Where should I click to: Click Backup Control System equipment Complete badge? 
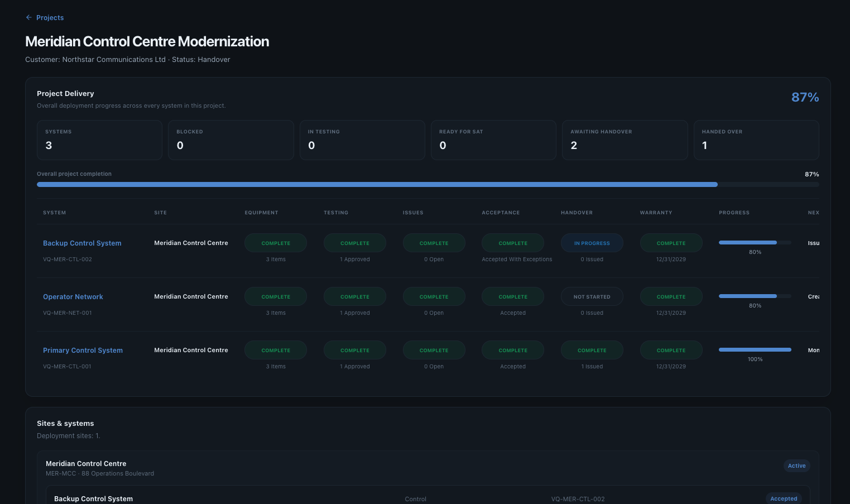(276, 243)
